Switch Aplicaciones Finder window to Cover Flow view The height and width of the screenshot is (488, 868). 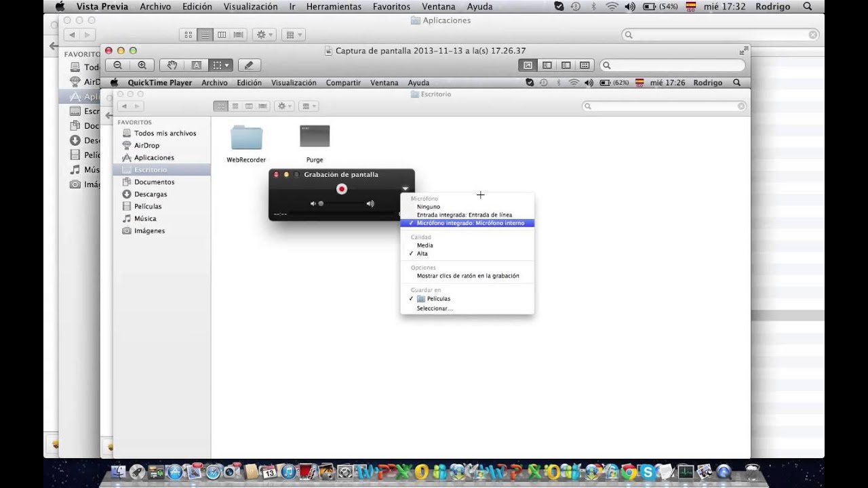[238, 35]
